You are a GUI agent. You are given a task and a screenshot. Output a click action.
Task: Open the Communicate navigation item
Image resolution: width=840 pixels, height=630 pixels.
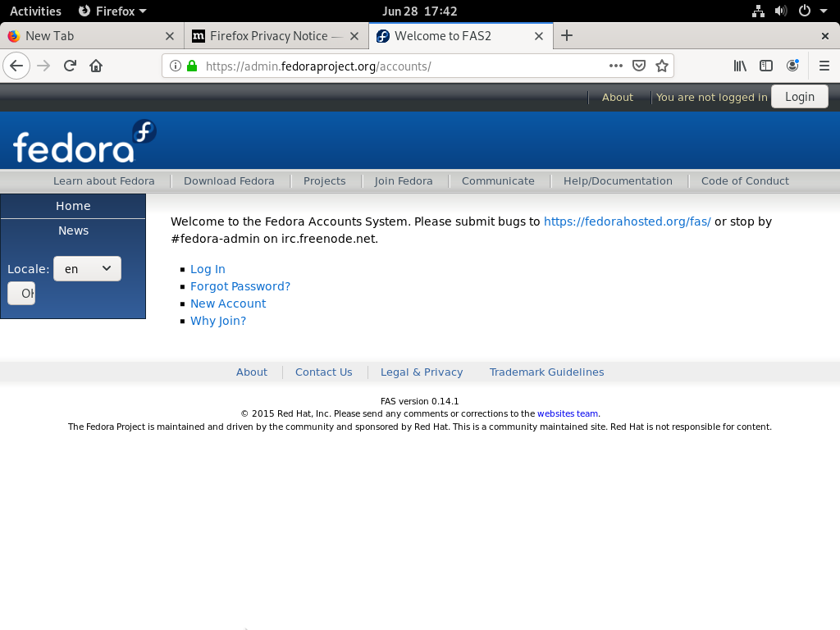(x=498, y=181)
